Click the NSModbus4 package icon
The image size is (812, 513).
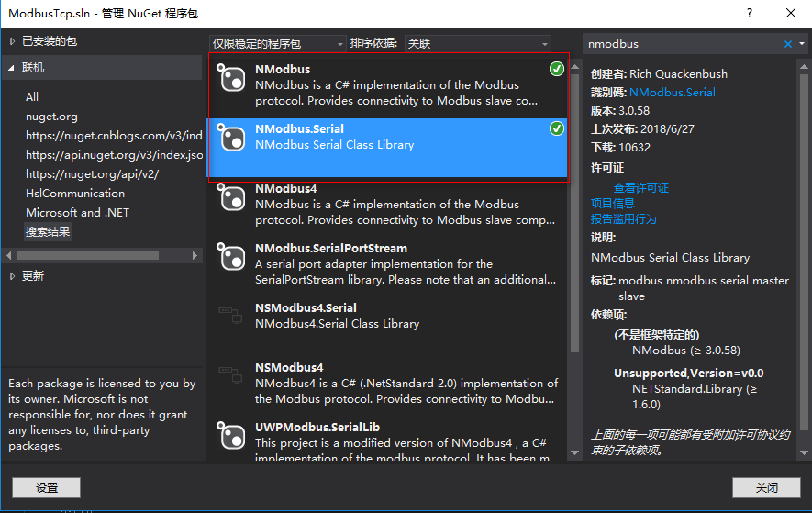(x=231, y=374)
